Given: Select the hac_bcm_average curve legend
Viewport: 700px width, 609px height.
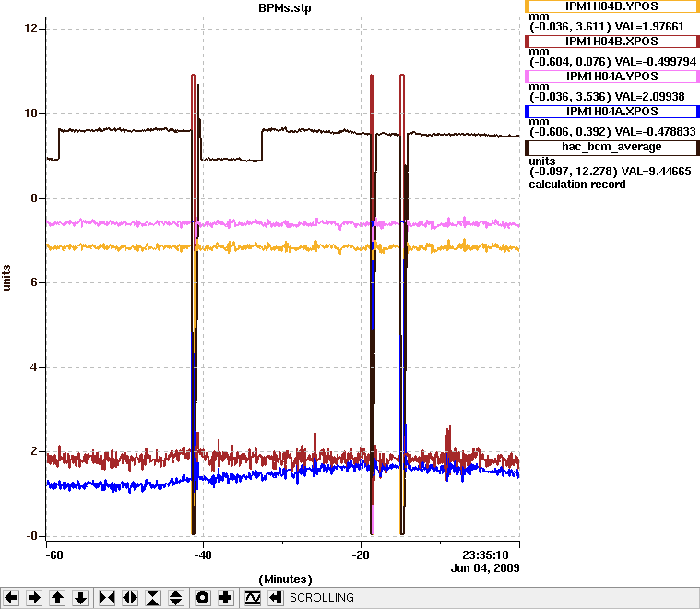Looking at the screenshot, I should (x=612, y=148).
